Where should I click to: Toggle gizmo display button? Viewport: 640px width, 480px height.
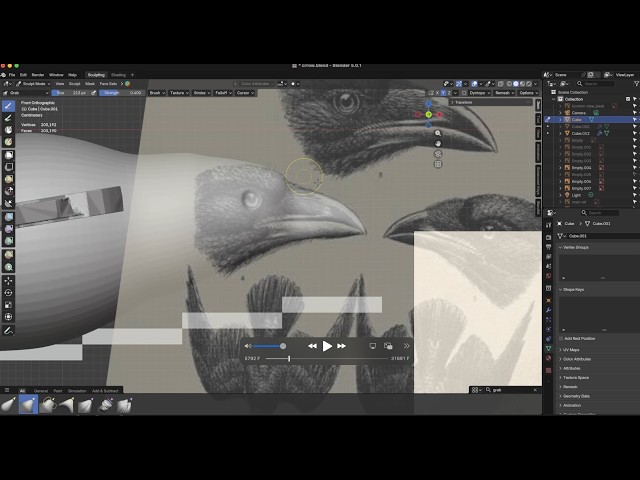[x=459, y=84]
